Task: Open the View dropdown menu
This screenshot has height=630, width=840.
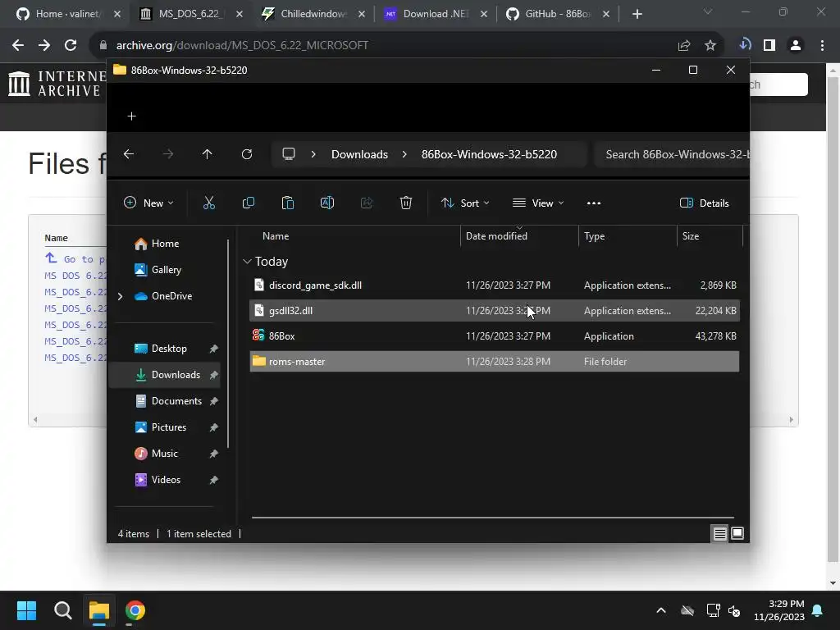Action: pyautogui.click(x=538, y=203)
